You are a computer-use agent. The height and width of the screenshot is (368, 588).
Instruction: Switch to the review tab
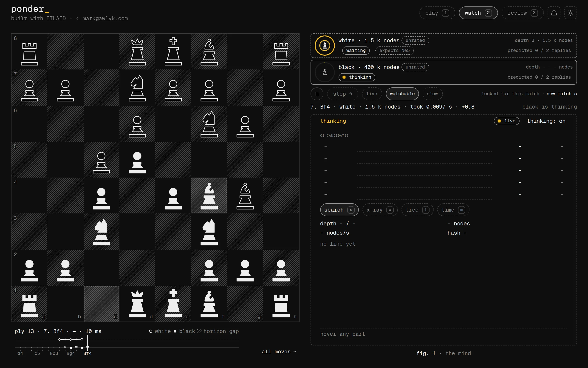522,13
